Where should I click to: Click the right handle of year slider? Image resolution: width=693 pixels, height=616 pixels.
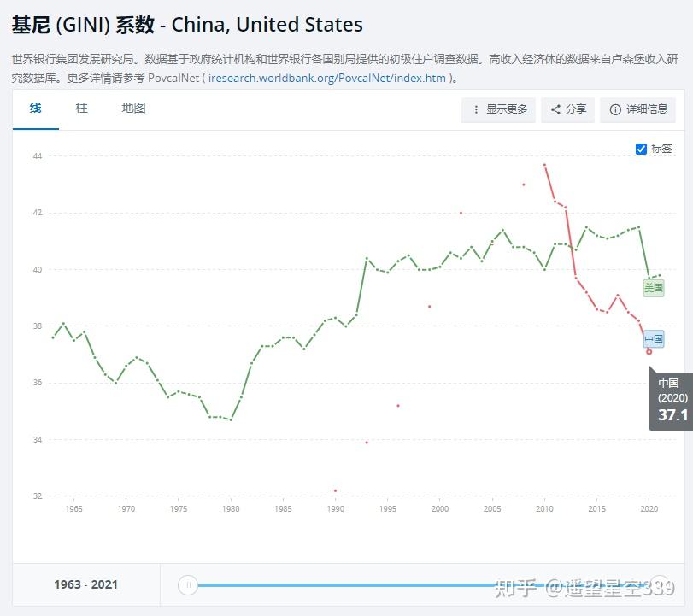point(658,584)
